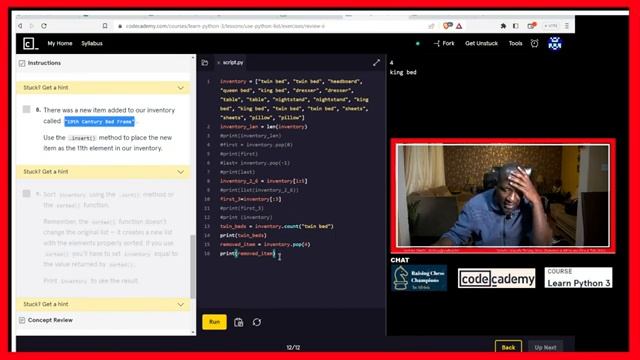Reset the code with circular arrows icon
This screenshot has width=640, height=360.
click(x=257, y=322)
